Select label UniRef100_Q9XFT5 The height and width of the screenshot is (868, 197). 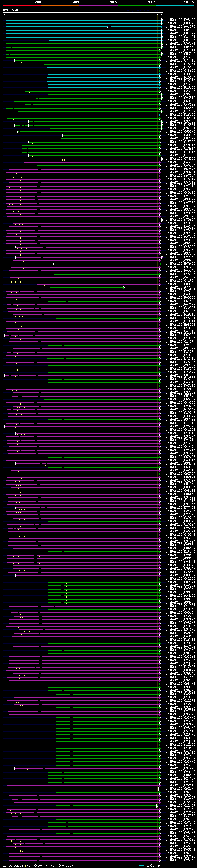click(180, 98)
